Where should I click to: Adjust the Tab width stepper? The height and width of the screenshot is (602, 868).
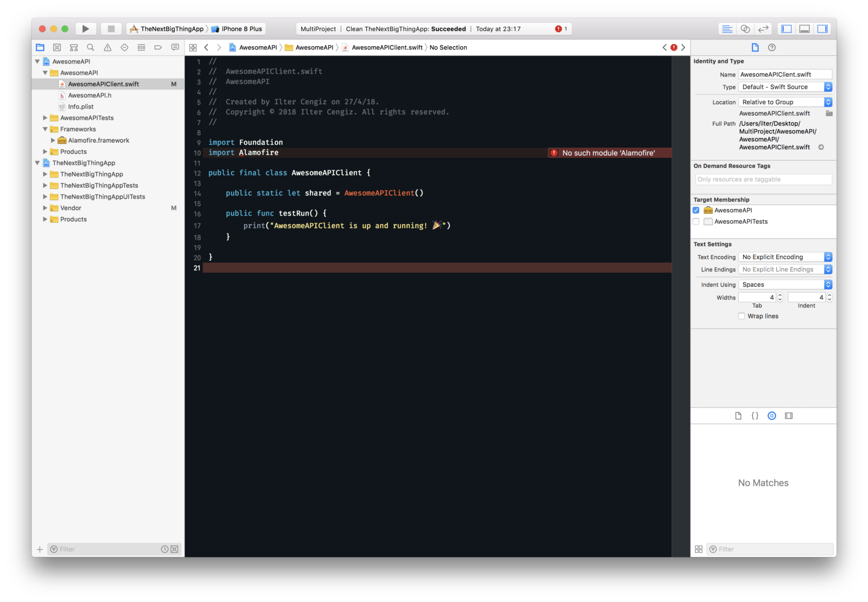pos(780,297)
